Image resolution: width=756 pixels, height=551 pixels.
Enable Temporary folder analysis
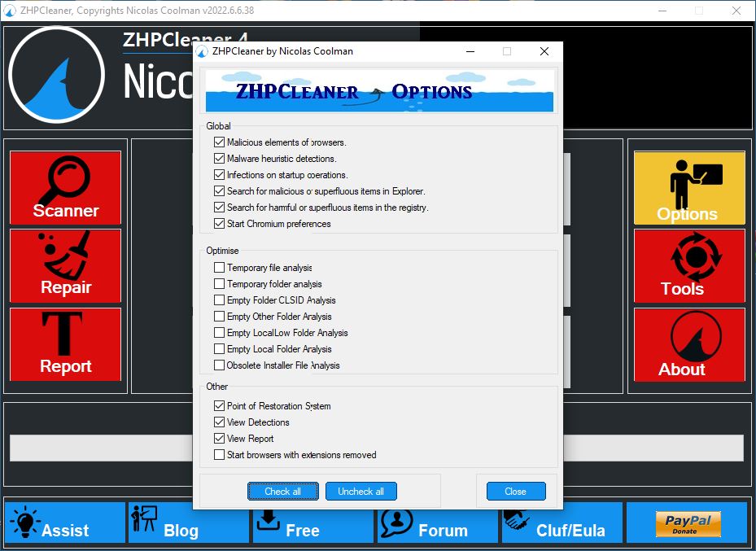click(x=220, y=283)
